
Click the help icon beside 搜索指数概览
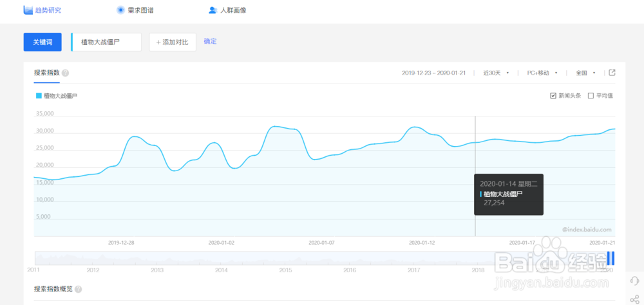(x=79, y=290)
